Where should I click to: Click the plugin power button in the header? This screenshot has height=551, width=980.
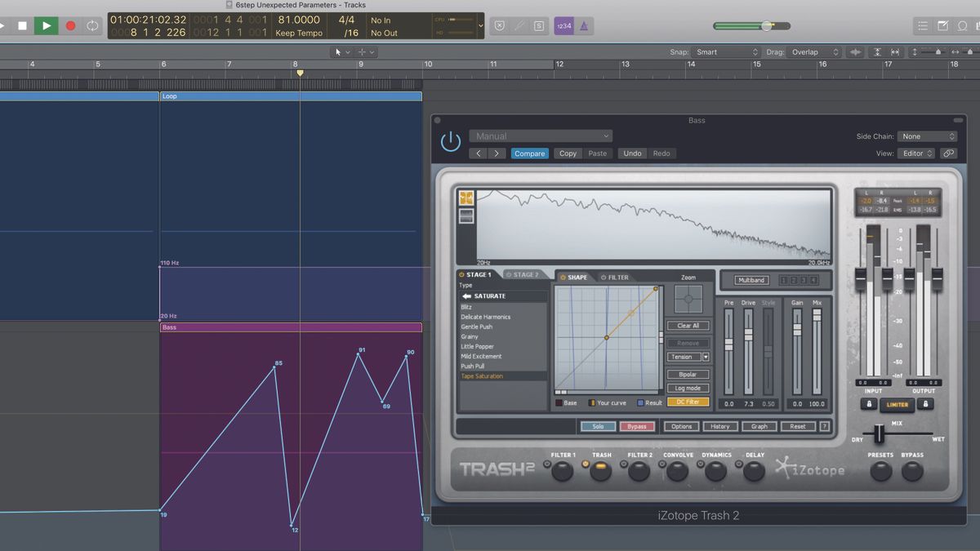point(450,140)
